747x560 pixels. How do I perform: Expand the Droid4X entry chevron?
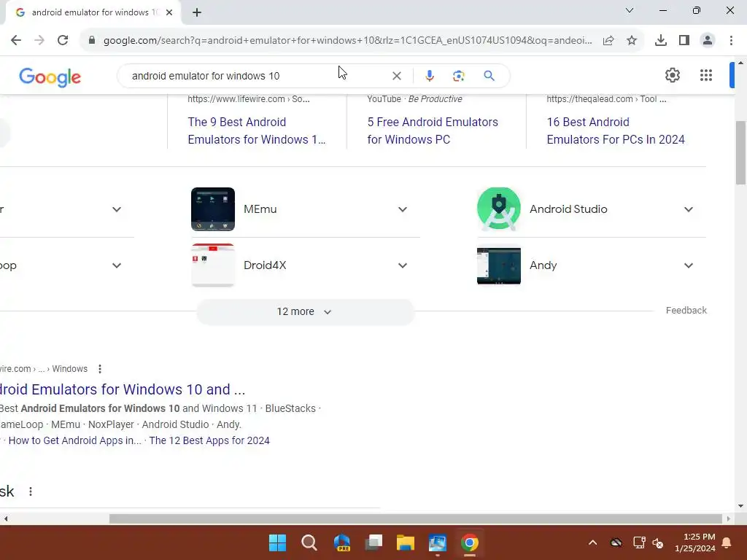403,265
